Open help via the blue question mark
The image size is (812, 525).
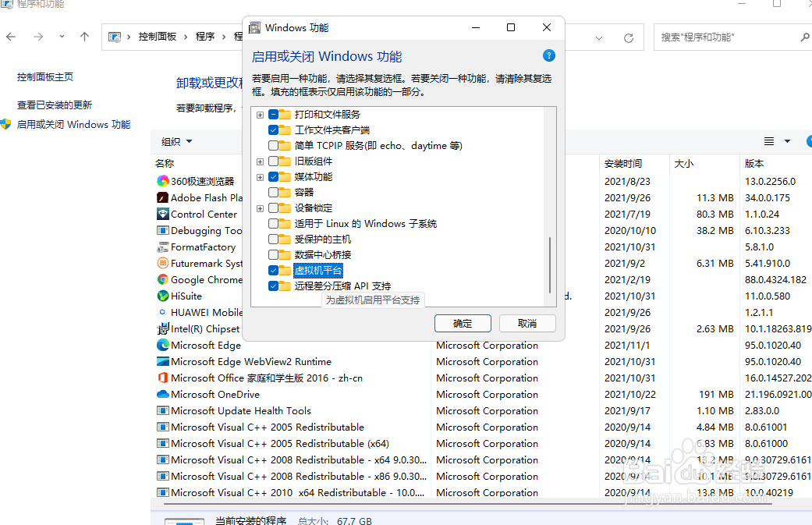coord(549,55)
